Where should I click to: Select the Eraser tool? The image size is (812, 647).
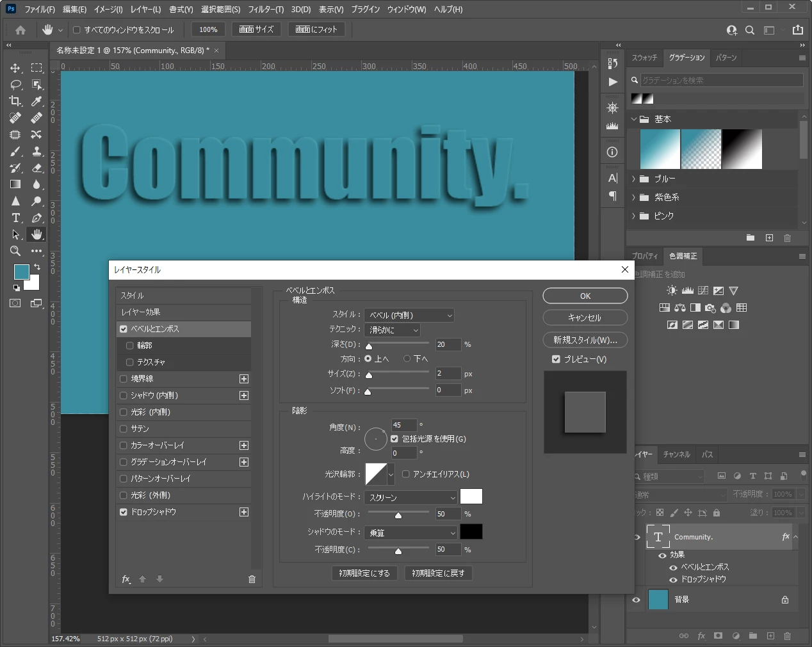point(37,168)
